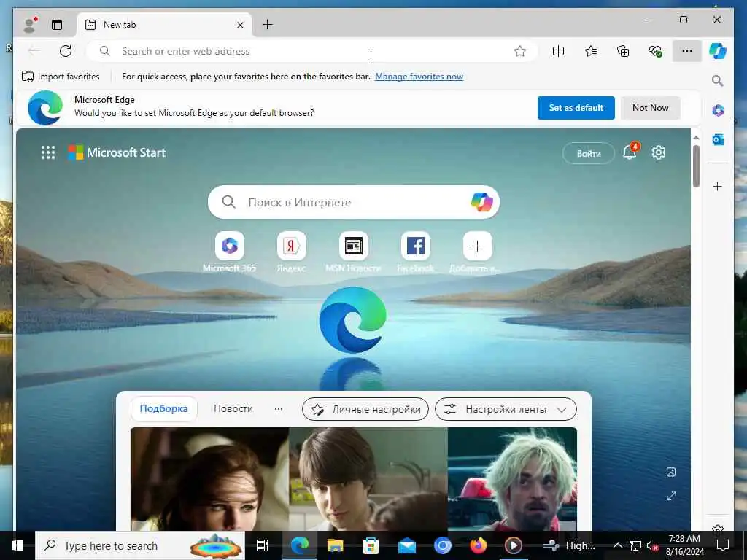Open Microsoft Store from taskbar
Viewport: 747px width, 560px height.
371,545
